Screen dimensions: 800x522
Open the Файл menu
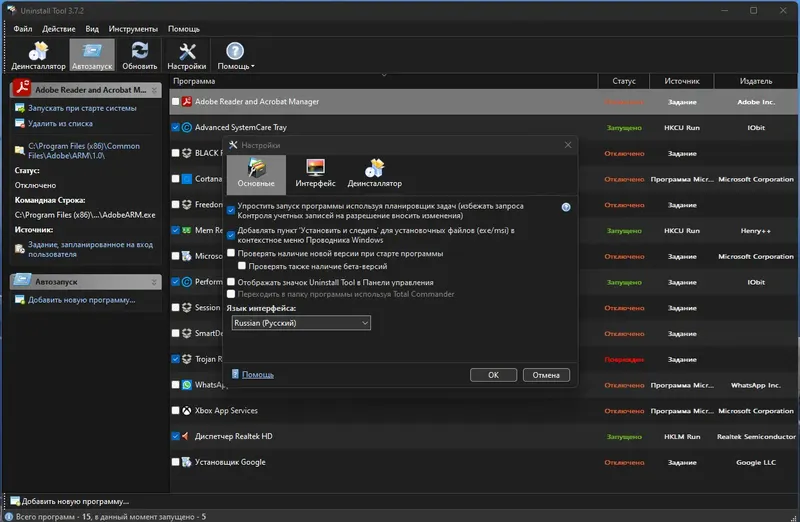point(22,29)
